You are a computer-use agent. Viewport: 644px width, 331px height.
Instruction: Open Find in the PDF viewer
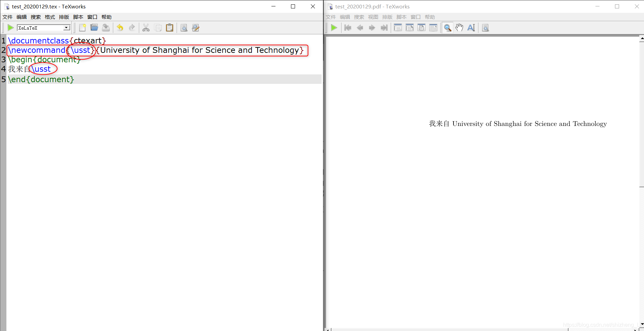pos(485,28)
